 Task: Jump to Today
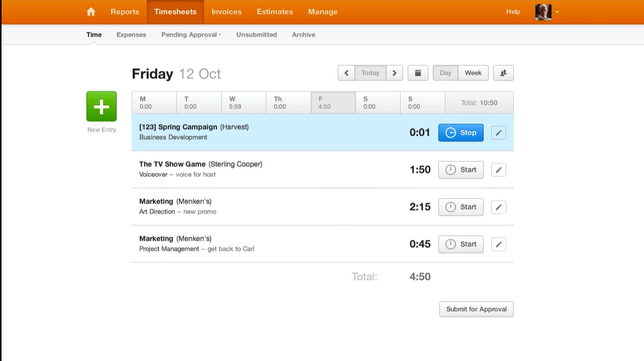371,73
